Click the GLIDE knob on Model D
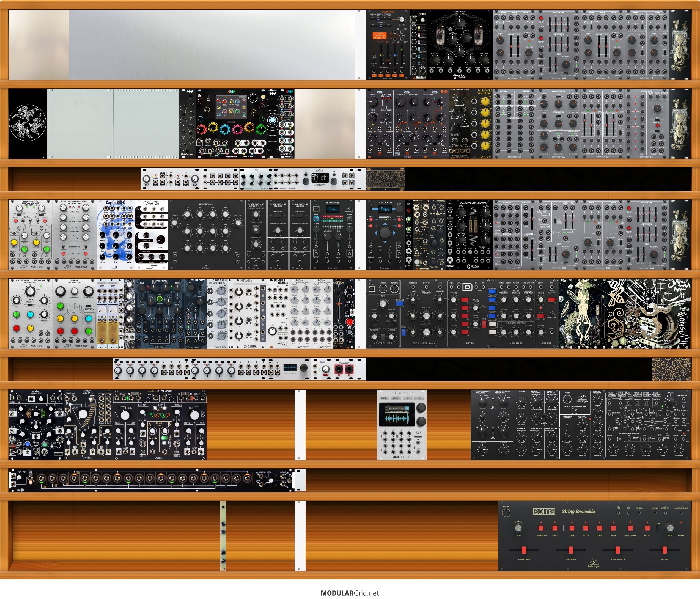This screenshot has width=700, height=599. pos(374,317)
